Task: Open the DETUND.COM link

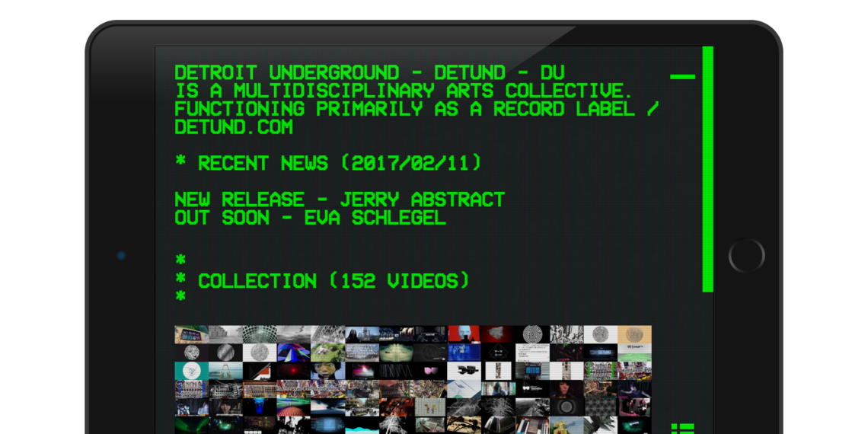Action: coord(234,126)
